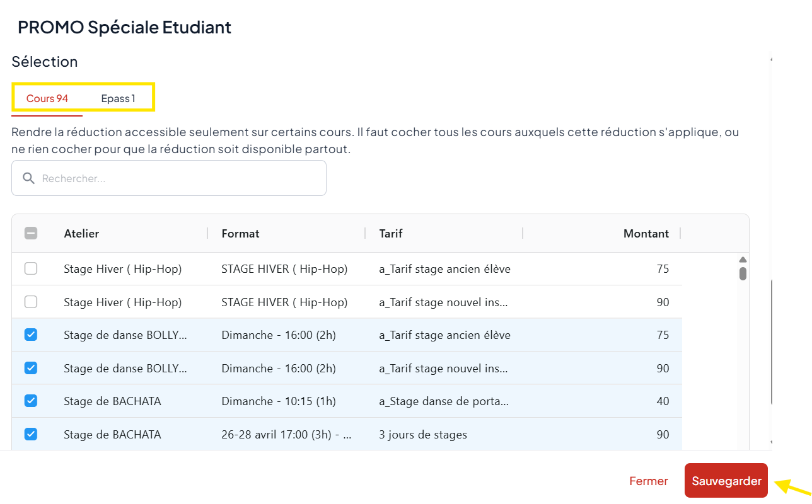This screenshot has width=812, height=504.
Task: Save changes with the Sauvegarder button
Action: [726, 481]
